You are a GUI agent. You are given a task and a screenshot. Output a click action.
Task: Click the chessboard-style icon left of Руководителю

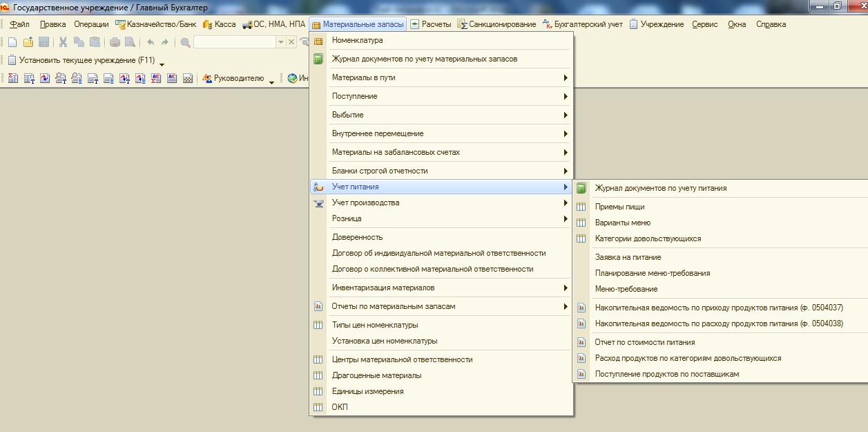click(x=187, y=79)
